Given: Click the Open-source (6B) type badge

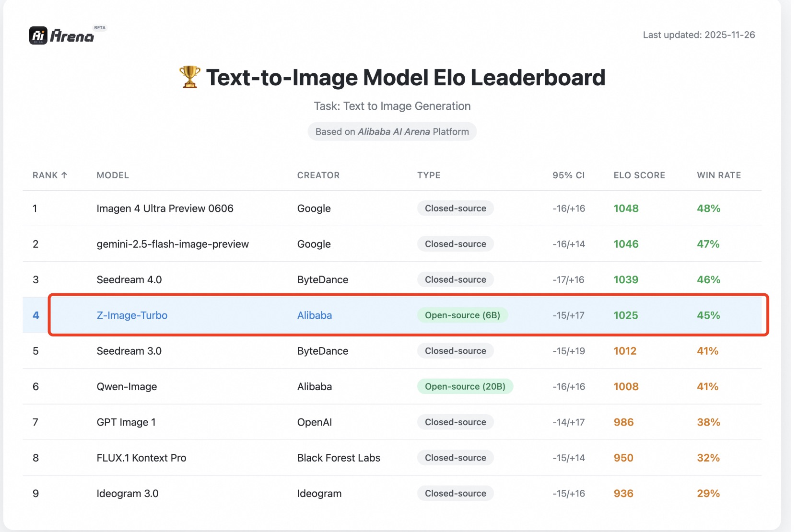Looking at the screenshot, I should 462,315.
